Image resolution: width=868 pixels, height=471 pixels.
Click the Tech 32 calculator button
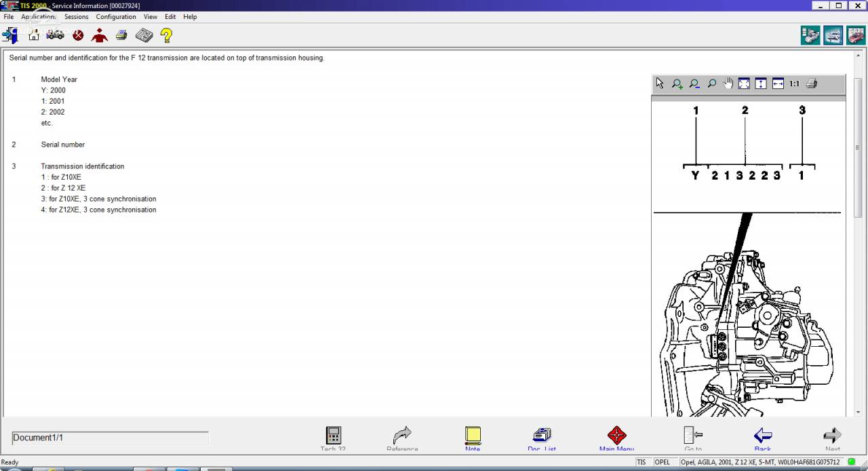[x=333, y=438]
